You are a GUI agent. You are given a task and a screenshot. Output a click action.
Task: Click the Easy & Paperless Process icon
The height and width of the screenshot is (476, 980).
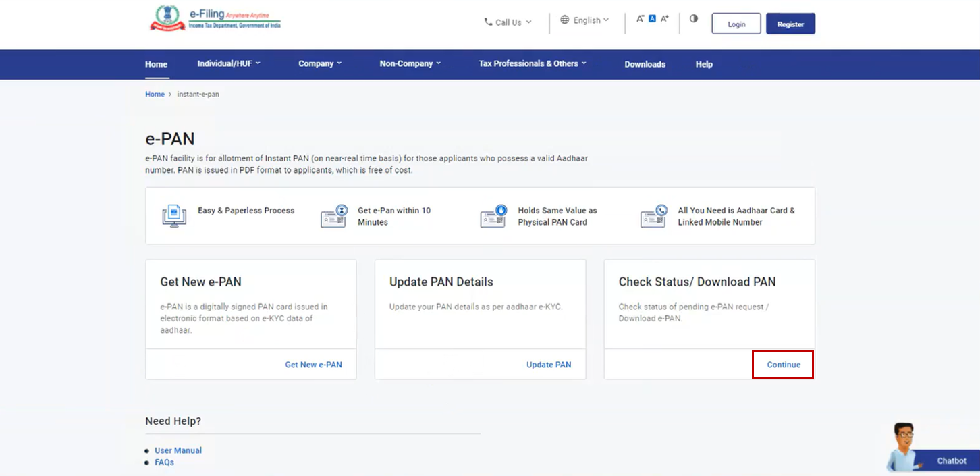coord(174,216)
